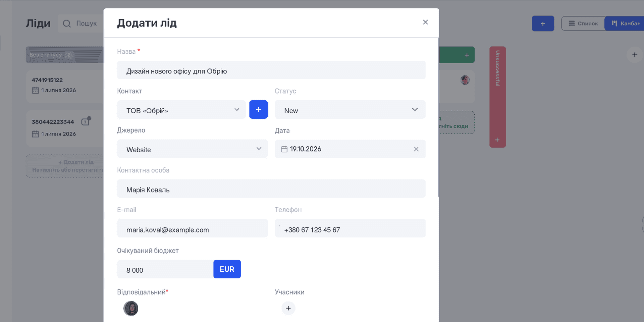Click the search magnifier icon near Пошук
Screen dimensions: 644x322
click(x=67, y=23)
